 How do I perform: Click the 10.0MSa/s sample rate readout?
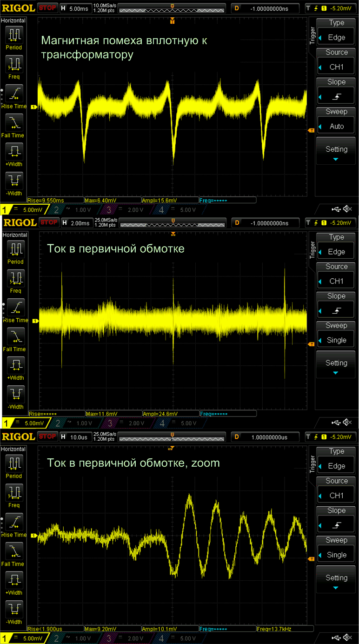(x=106, y=5)
